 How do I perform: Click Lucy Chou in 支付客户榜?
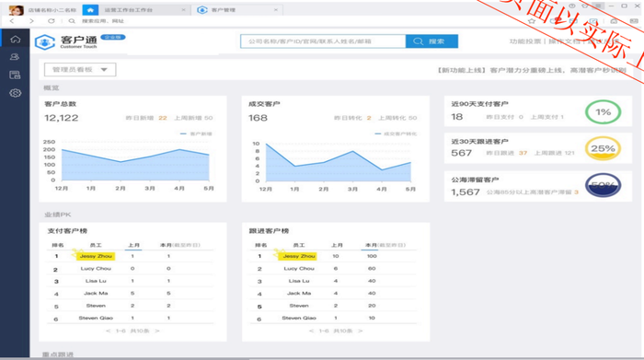pos(96,268)
